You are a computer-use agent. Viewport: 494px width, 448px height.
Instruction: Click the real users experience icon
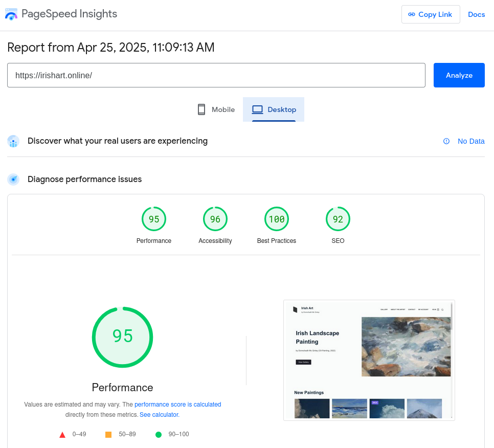tap(13, 141)
